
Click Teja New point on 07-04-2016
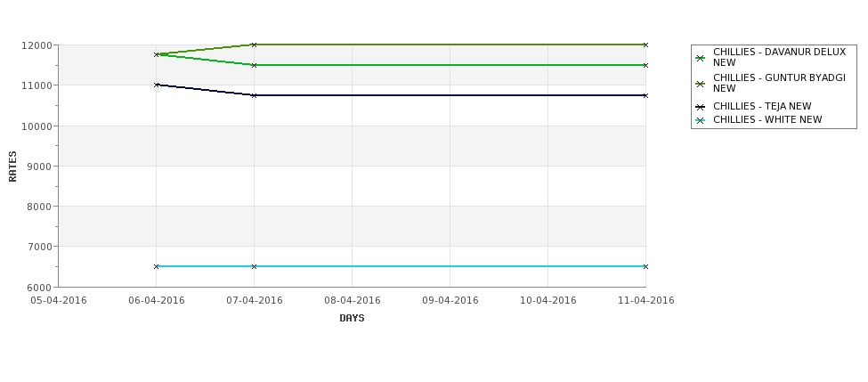tap(254, 95)
